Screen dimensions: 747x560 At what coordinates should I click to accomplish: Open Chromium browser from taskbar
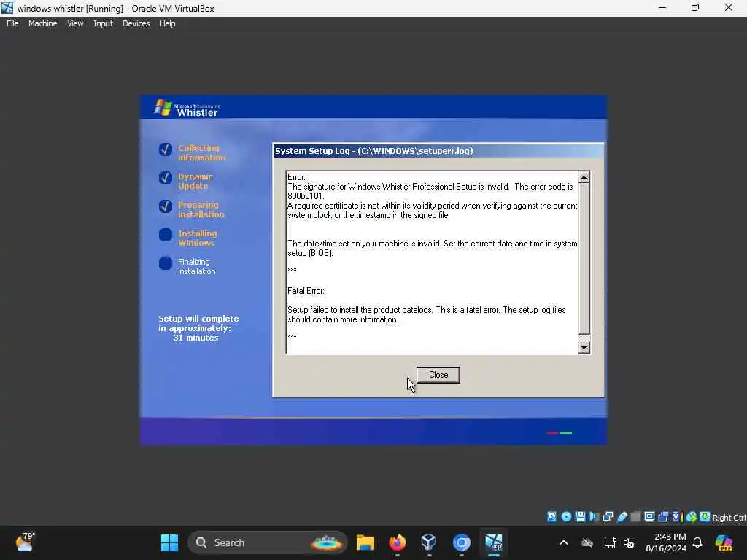(x=461, y=542)
